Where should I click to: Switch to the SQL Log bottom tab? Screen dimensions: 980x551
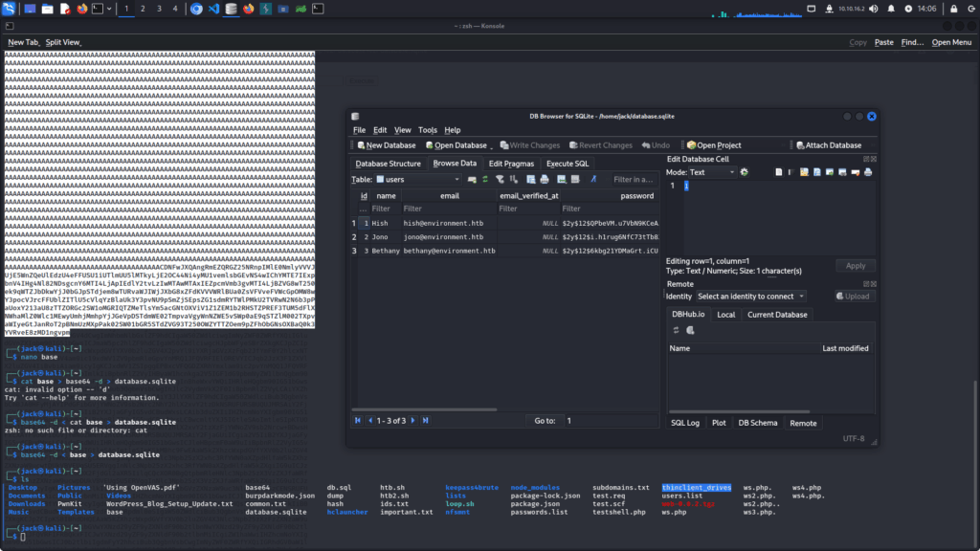click(x=685, y=423)
